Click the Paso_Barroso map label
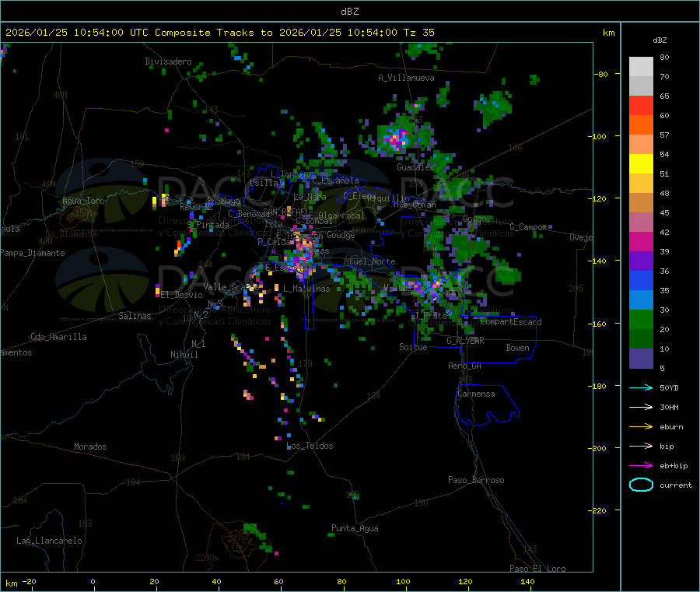Viewport: 700px width, 592px height. (476, 480)
